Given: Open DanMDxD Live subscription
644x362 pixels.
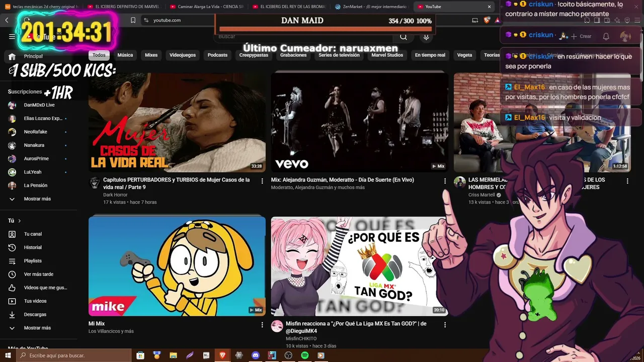Looking at the screenshot, I should (39, 105).
